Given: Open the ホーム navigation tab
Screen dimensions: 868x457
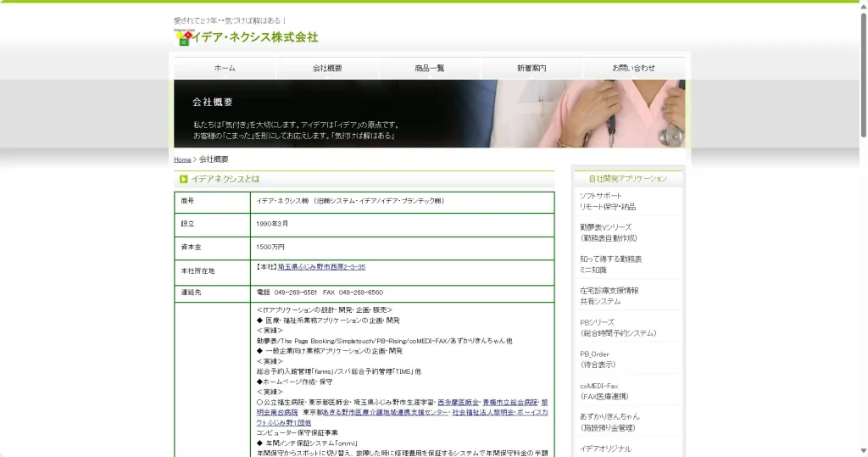Looking at the screenshot, I should pyautogui.click(x=225, y=68).
